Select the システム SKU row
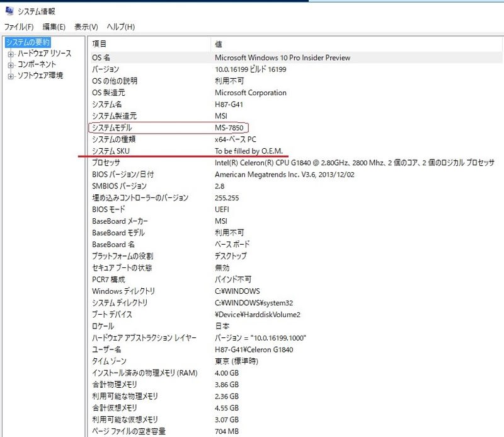The width and height of the screenshot is (504, 437). pos(296,151)
